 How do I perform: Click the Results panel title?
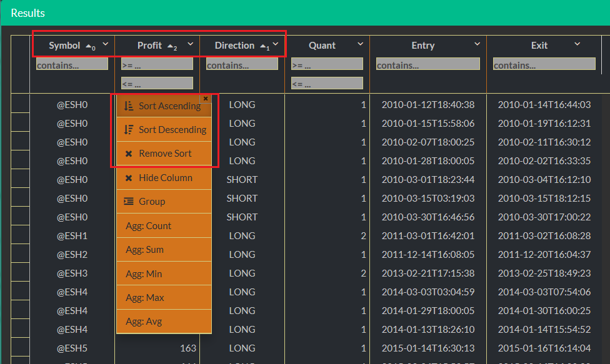click(x=27, y=13)
